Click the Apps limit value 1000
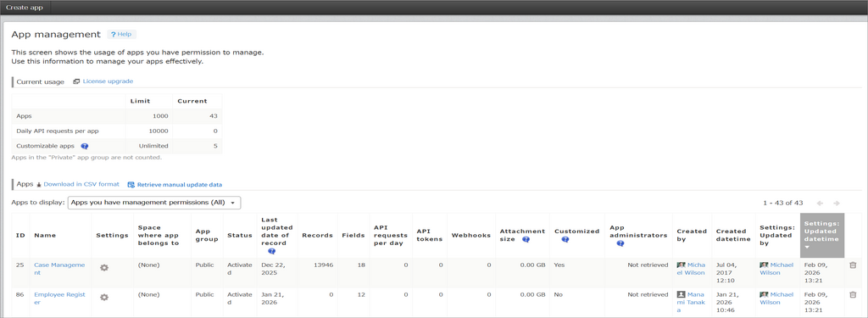868x318 pixels. click(160, 116)
